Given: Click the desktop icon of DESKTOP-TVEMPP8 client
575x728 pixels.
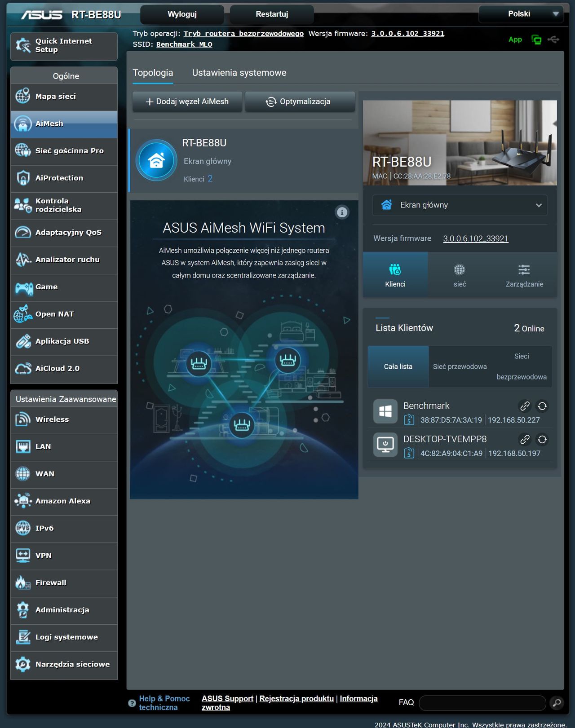Looking at the screenshot, I should (x=385, y=445).
